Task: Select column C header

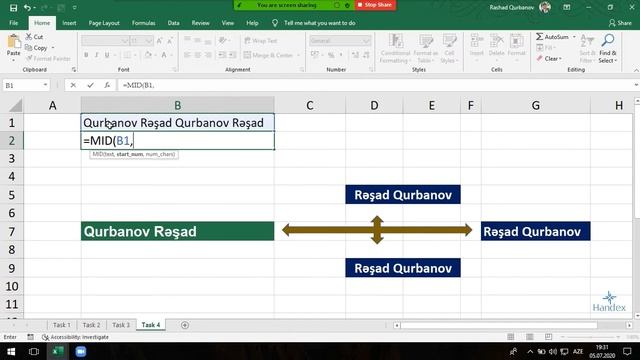Action: point(310,106)
